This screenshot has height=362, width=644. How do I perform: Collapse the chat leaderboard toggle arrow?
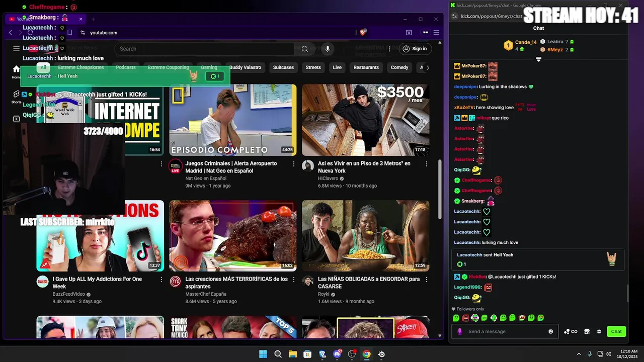[x=538, y=59]
